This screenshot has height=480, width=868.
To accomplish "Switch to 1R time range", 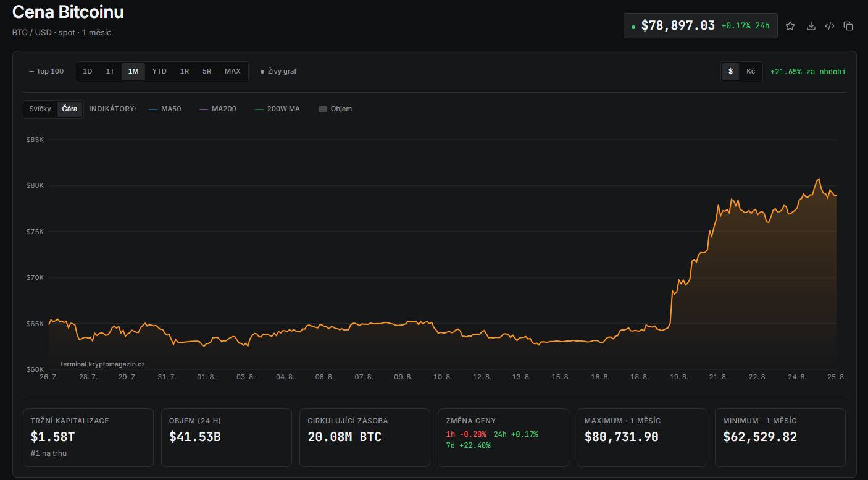I will coord(185,71).
